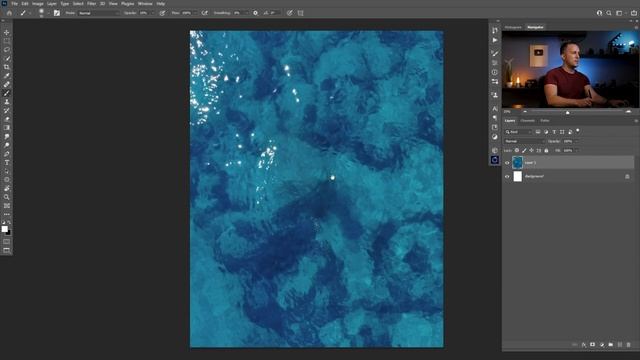This screenshot has width=640, height=360.
Task: Click the Home icon in options bar
Action: pyautogui.click(x=9, y=13)
